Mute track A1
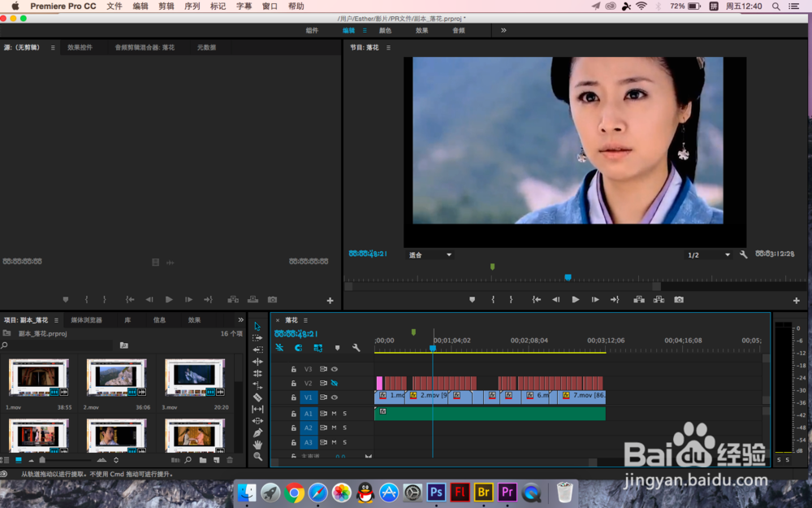This screenshot has width=812, height=508. [334, 414]
